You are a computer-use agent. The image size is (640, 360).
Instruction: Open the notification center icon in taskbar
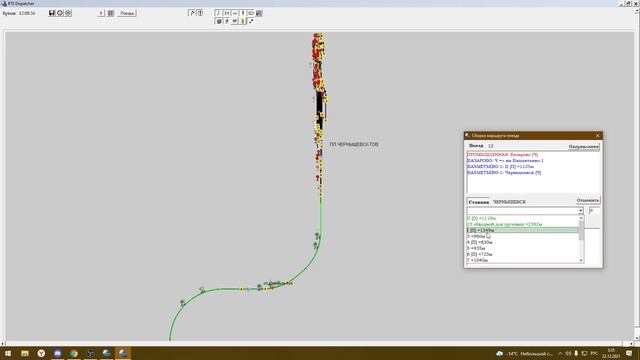[x=629, y=353]
